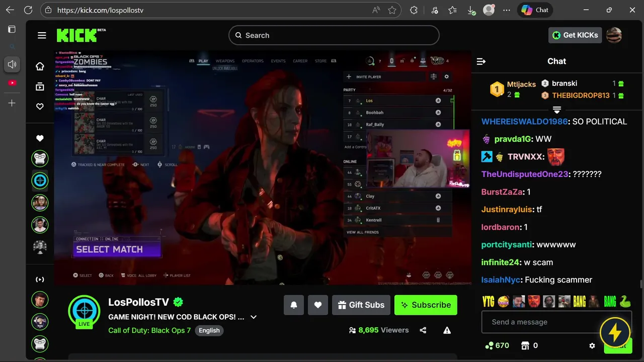Toggle notifications with the bell button
This screenshot has width=644, height=362.
(294, 305)
